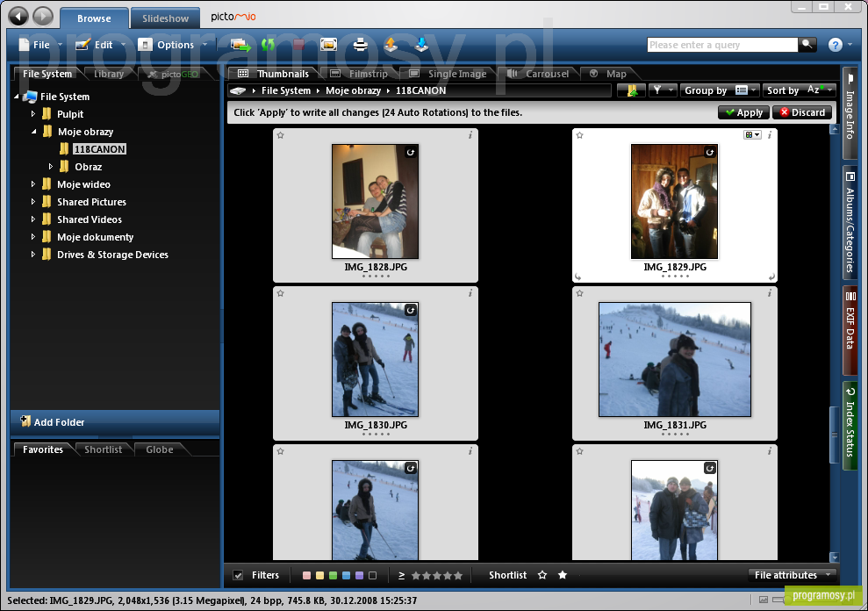
Task: Toggle favorite star on IMG_1829.JPG
Action: coord(579,135)
